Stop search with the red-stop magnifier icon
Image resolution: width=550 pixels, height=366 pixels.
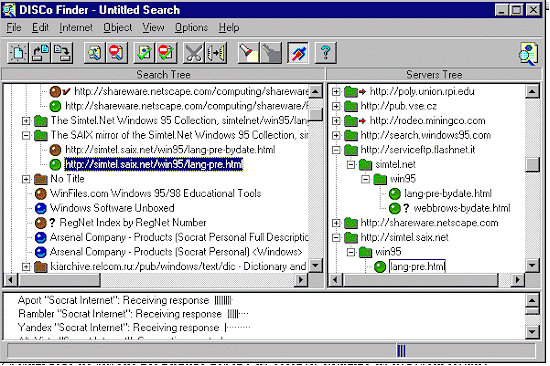[x=117, y=53]
